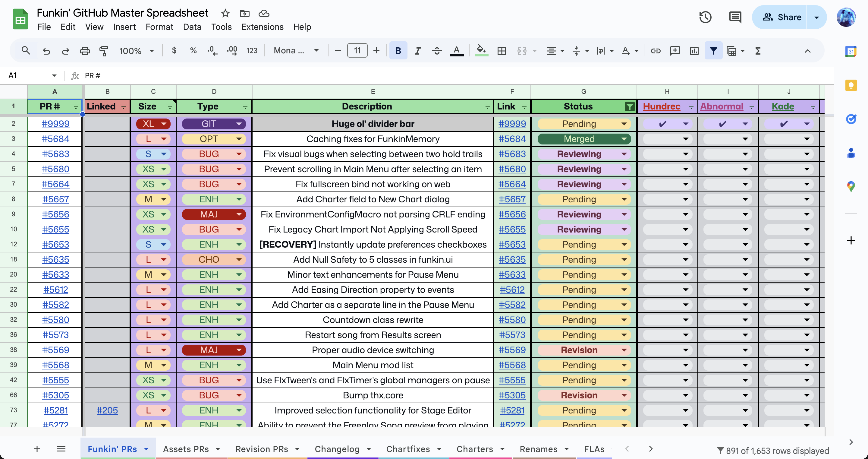Open PR link #5683 in column A
The image size is (868, 459).
[x=55, y=154]
